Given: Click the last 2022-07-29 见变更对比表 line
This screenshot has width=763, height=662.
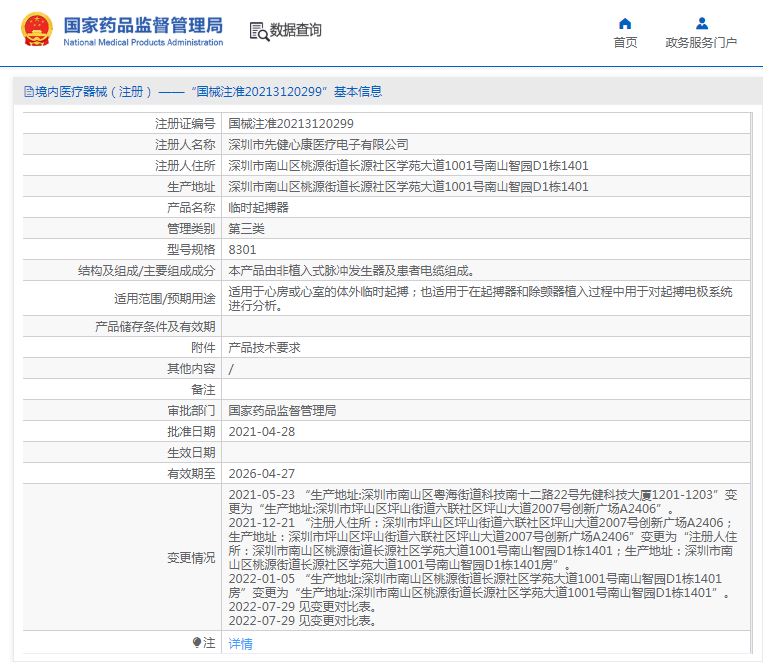Looking at the screenshot, I should 302,620.
